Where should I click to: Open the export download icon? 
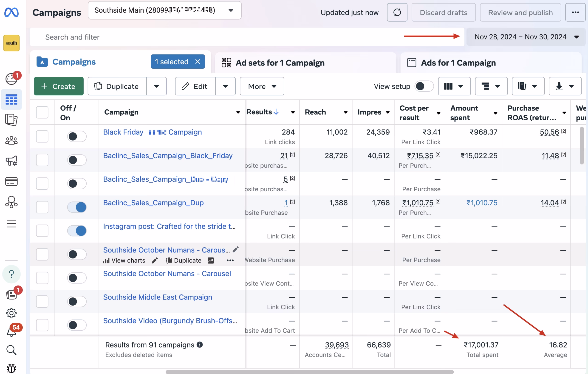[564, 86]
